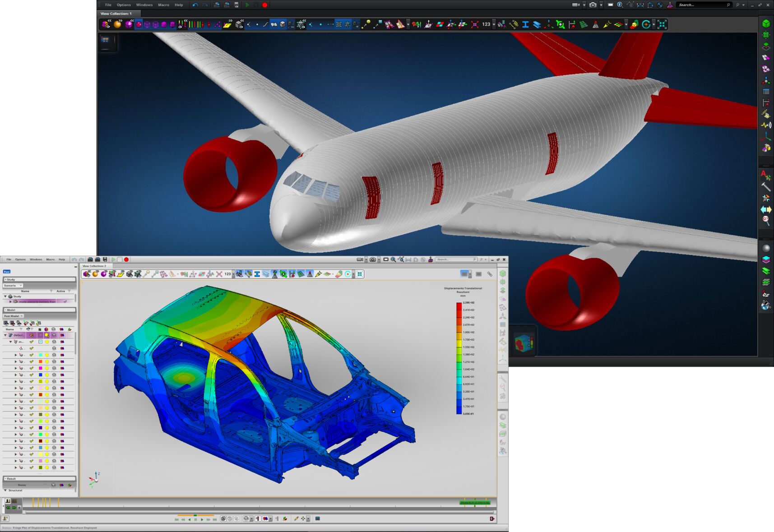Uncheck the green check on the first result row
This screenshot has height=532, width=774.
[x=31, y=342]
